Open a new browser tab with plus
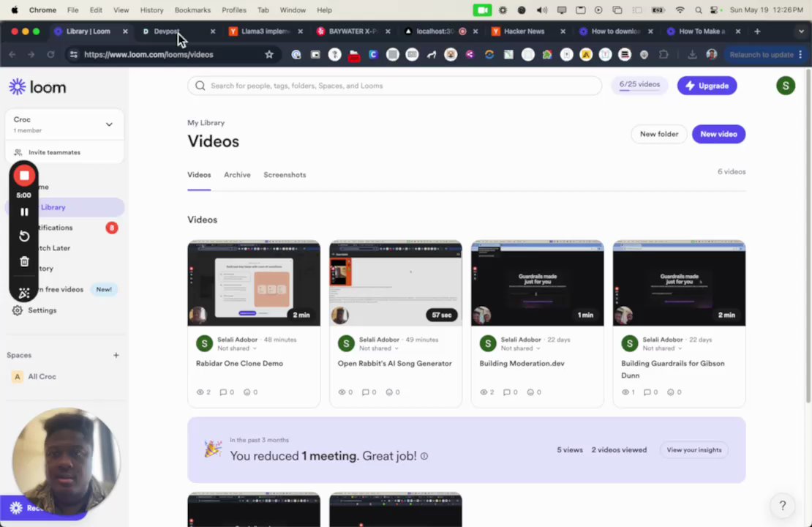Viewport: 812px width, 527px height. [x=757, y=31]
